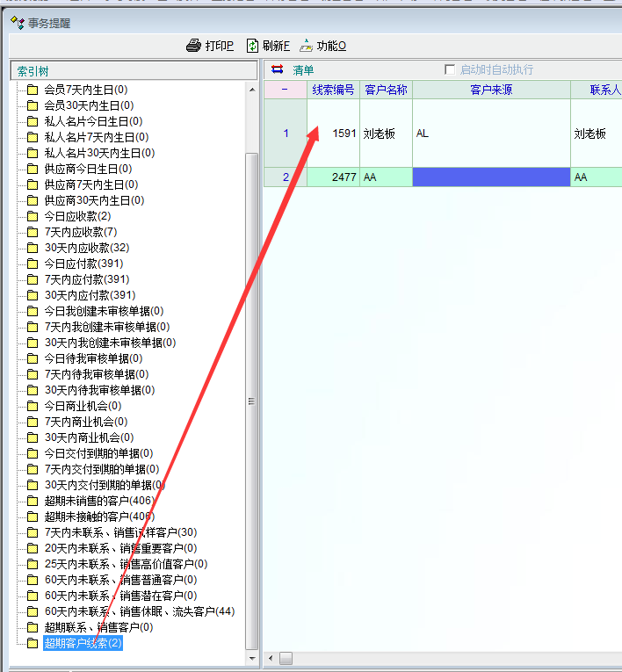Click folder icon beside 30天内应付款(391)
622x672 pixels.
coord(33,295)
